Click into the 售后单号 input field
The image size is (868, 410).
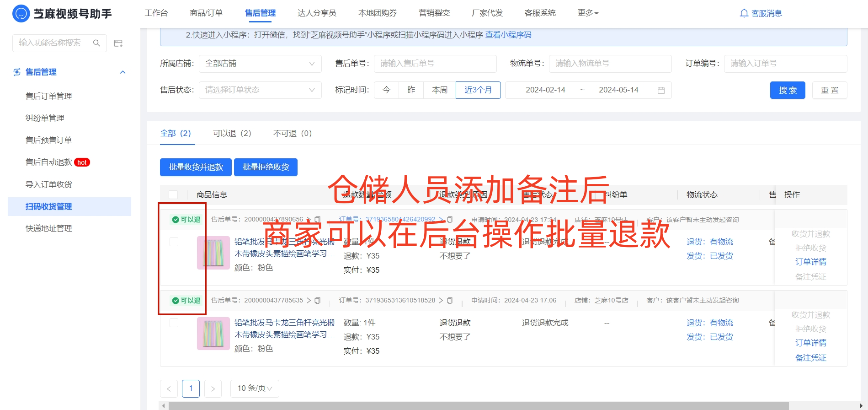[x=435, y=64]
